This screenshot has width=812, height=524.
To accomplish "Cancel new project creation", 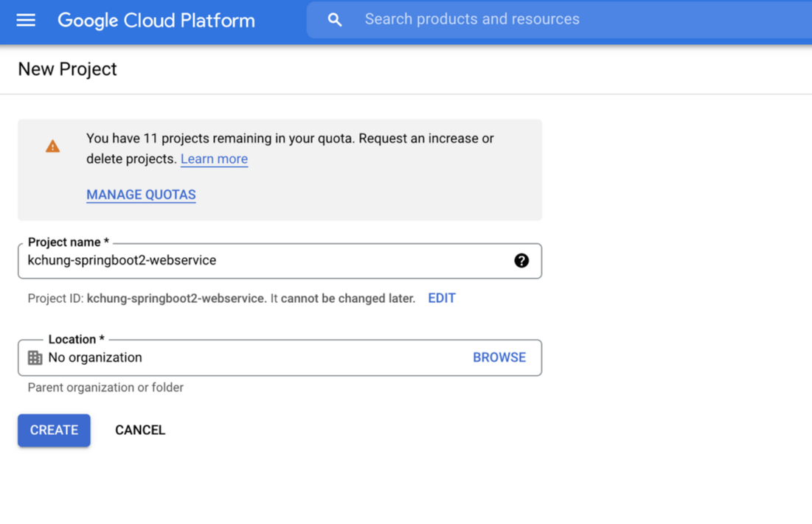I will [x=140, y=430].
